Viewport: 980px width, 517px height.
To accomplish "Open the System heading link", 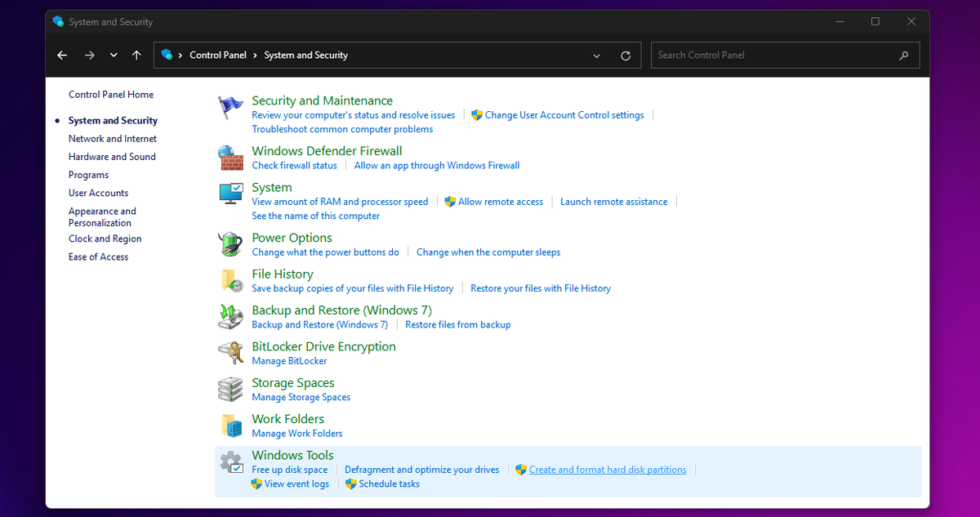I will (272, 187).
